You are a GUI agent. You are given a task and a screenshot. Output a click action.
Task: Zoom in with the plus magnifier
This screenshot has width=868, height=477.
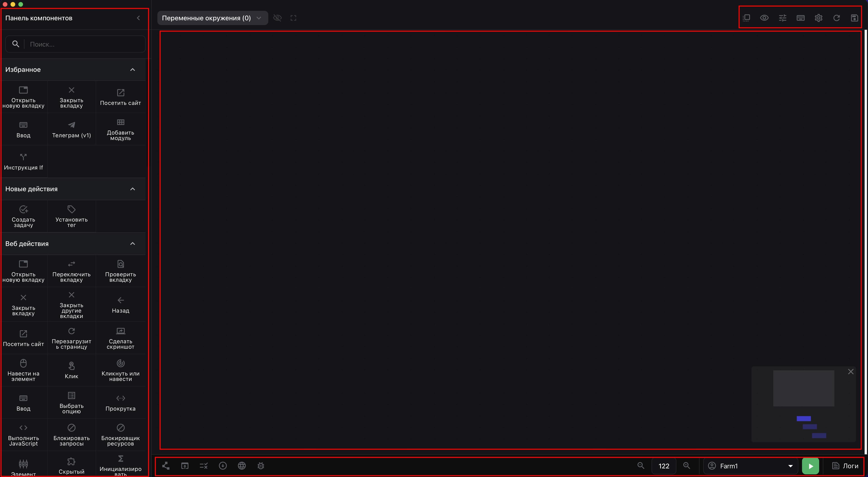(x=686, y=465)
